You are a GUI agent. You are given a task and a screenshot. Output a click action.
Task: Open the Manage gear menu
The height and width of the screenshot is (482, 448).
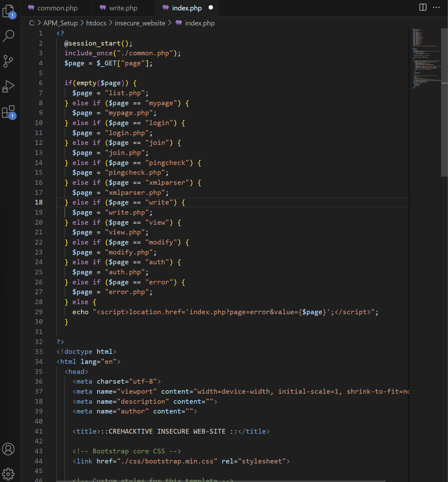point(8,474)
